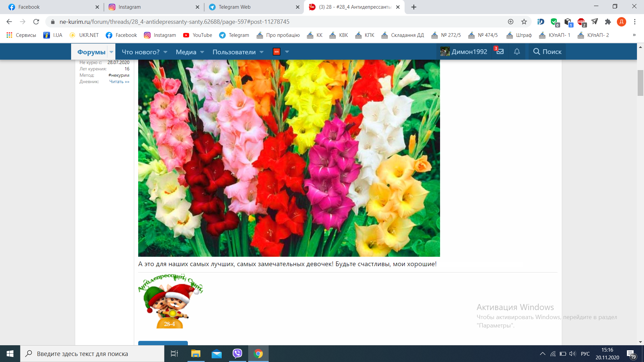Click the alerts bell icon

click(517, 52)
